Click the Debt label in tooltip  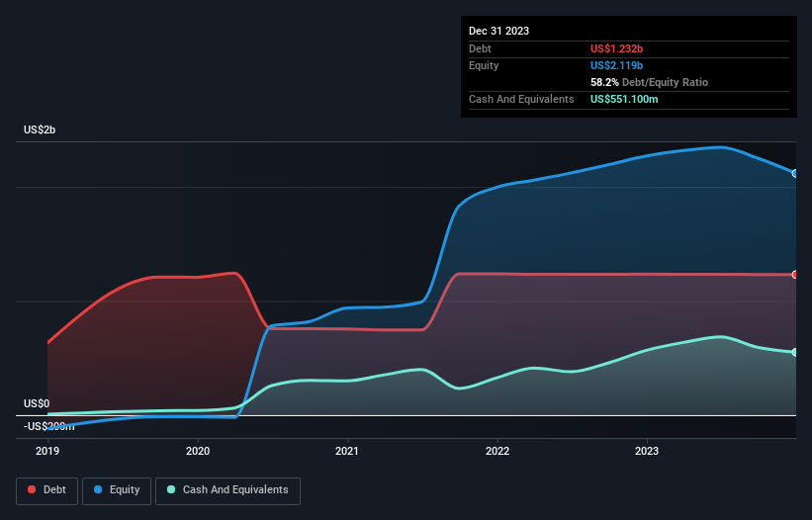(x=480, y=48)
